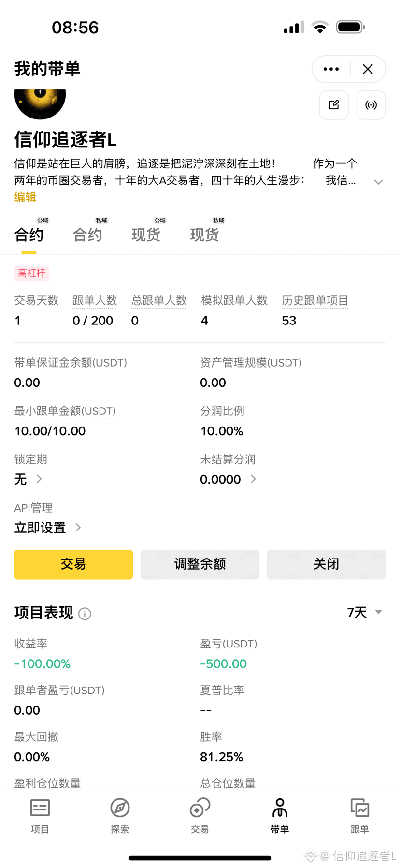Tap the 编辑 link under the bio
The image size is (400, 868).
click(25, 197)
